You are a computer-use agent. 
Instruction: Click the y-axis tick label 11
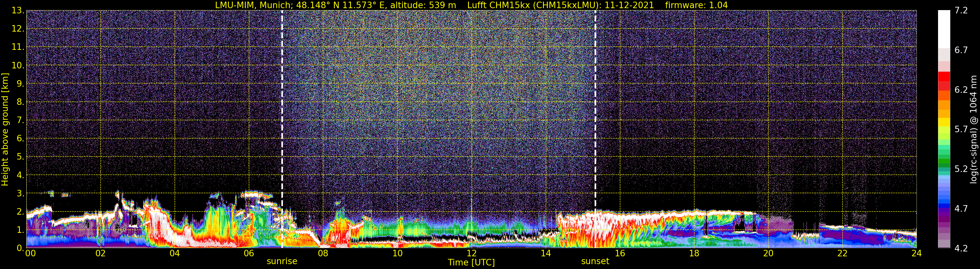pos(18,47)
